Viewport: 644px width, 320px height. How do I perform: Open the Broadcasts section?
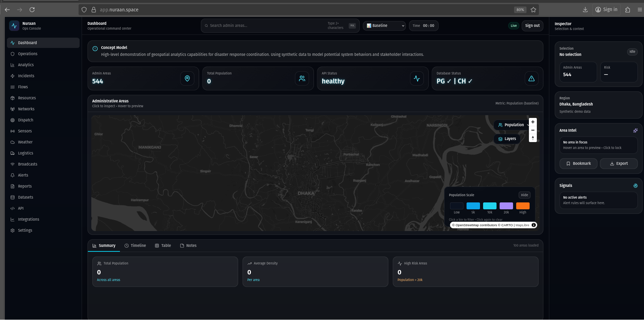pos(28,164)
